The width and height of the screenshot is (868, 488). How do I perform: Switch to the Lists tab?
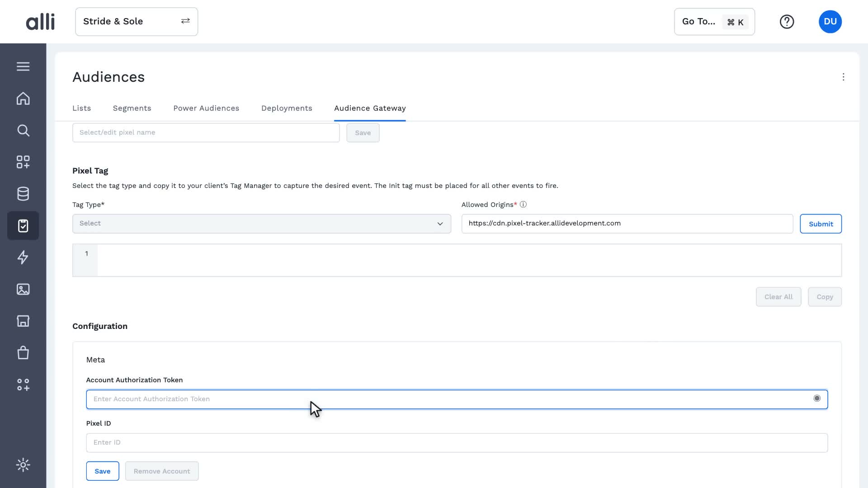[x=82, y=108]
